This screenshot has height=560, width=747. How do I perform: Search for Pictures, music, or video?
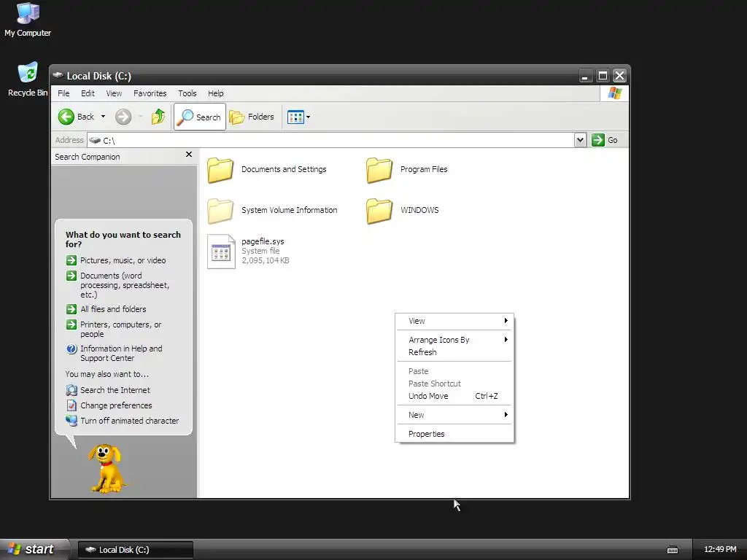point(123,260)
